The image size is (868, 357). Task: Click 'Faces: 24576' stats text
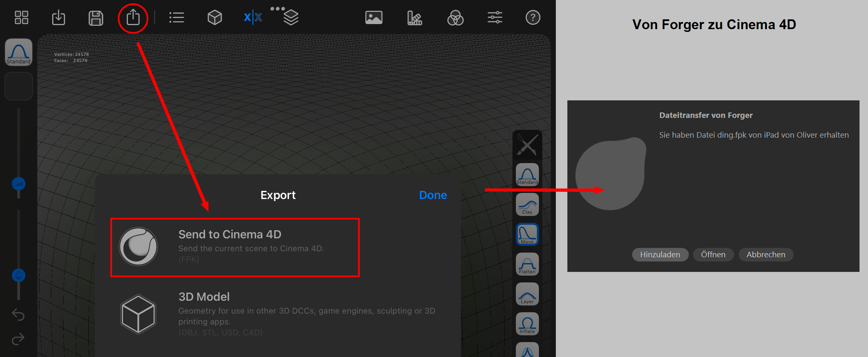coord(71,60)
